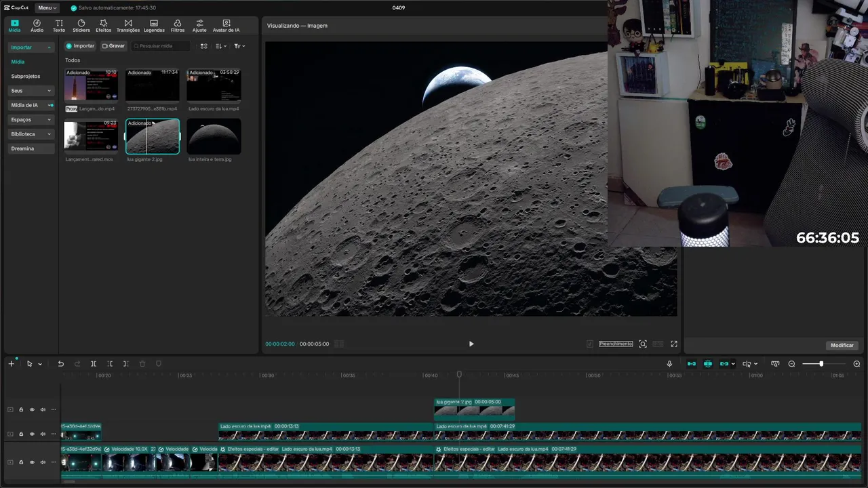The width and height of the screenshot is (868, 488).
Task: Click the timeline microphone voiceover icon
Action: pos(669,364)
